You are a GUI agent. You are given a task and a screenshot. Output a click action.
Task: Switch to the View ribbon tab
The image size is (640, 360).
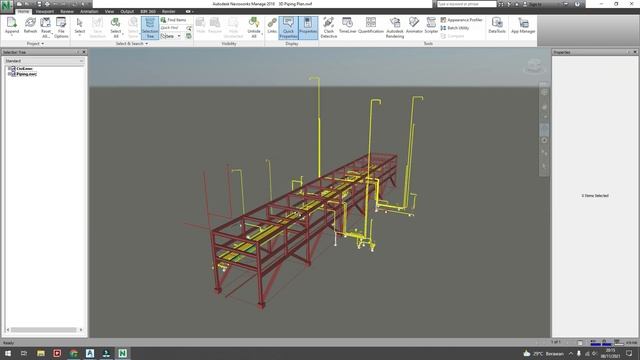click(109, 11)
